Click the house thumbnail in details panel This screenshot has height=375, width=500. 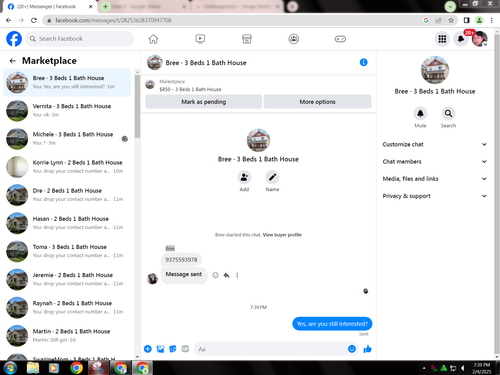(435, 70)
